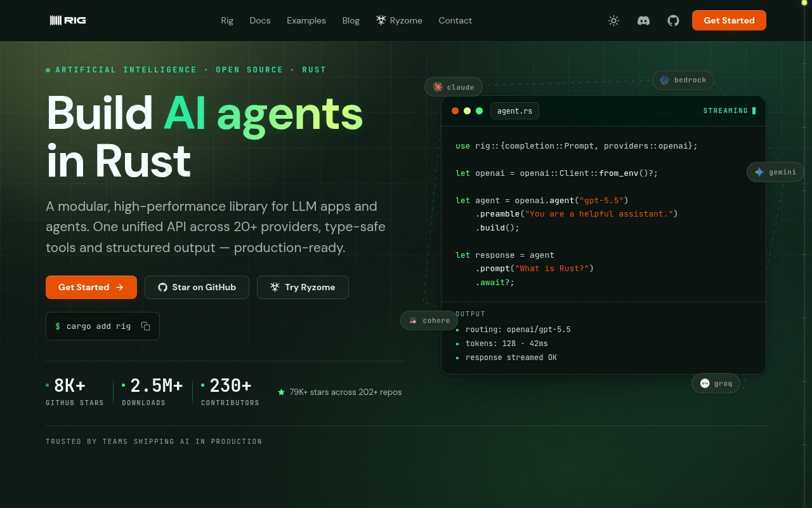Image resolution: width=812 pixels, height=508 pixels.
Task: Click the 8K+ GitHub Stars stat
Action: [75, 392]
